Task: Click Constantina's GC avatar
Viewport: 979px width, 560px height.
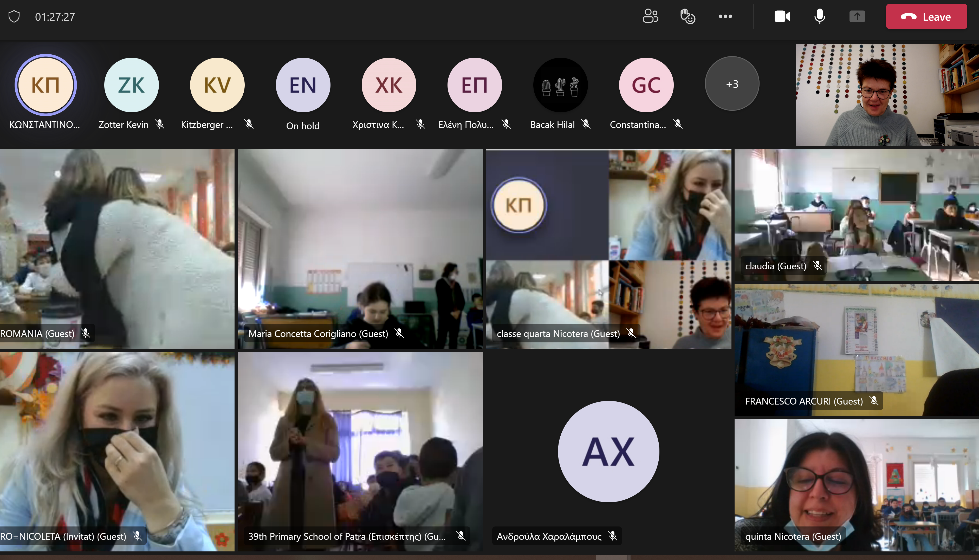Action: click(646, 84)
